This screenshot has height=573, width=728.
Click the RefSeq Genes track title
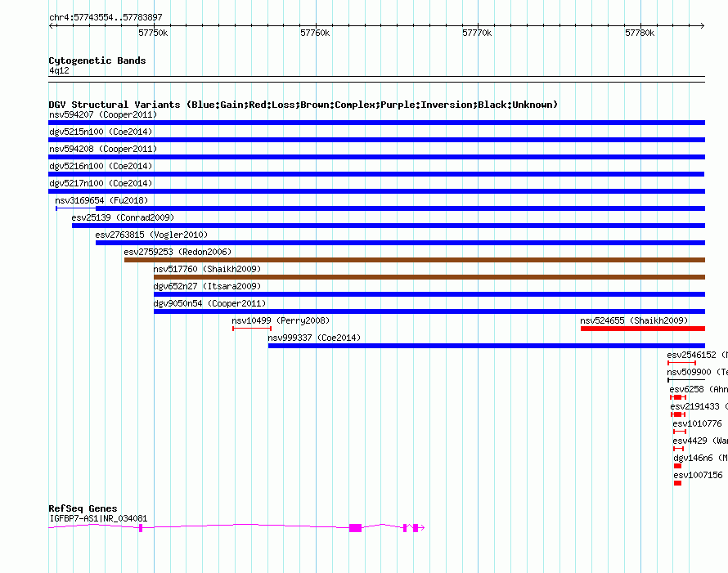(x=83, y=508)
